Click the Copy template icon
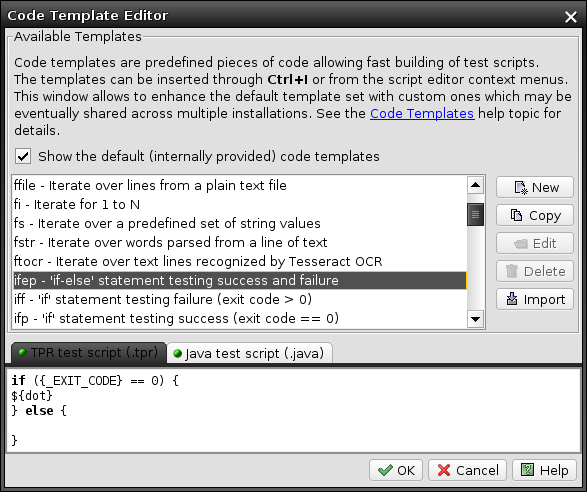 (517, 215)
